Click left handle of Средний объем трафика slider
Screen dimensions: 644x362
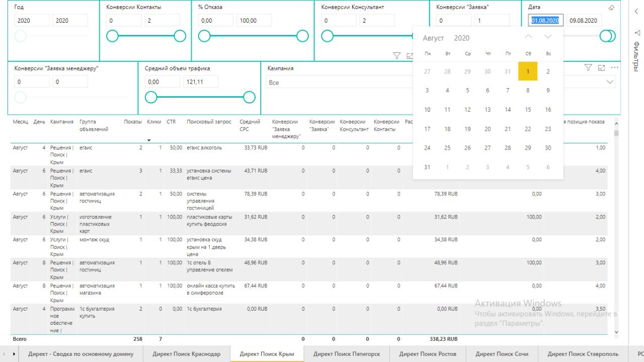click(x=151, y=97)
